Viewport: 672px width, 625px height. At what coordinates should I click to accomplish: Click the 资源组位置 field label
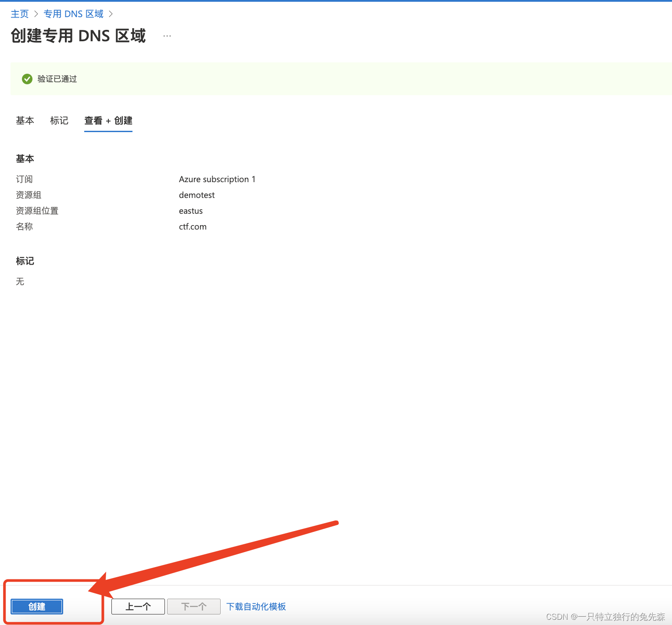click(x=37, y=211)
